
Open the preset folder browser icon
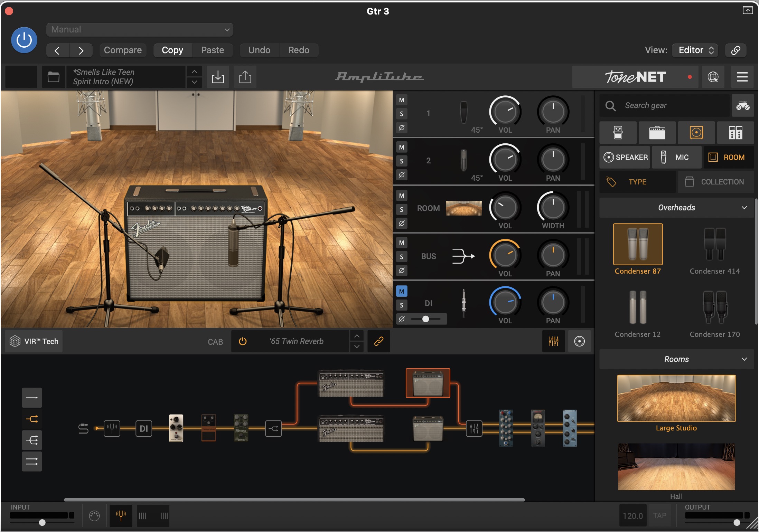click(x=53, y=77)
